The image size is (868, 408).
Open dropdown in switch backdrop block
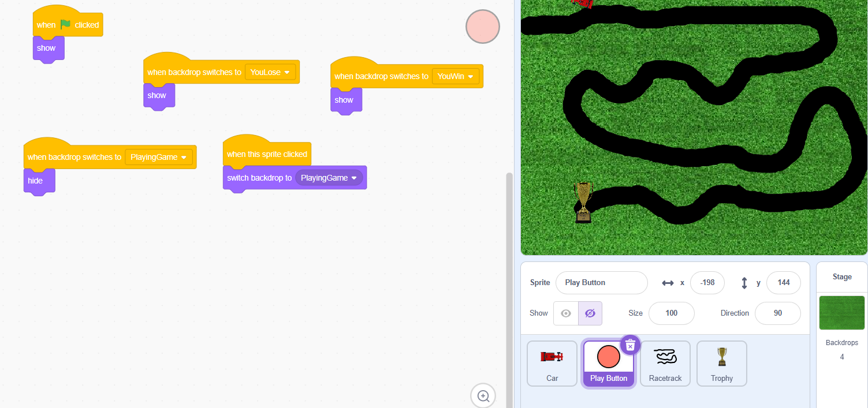click(329, 178)
